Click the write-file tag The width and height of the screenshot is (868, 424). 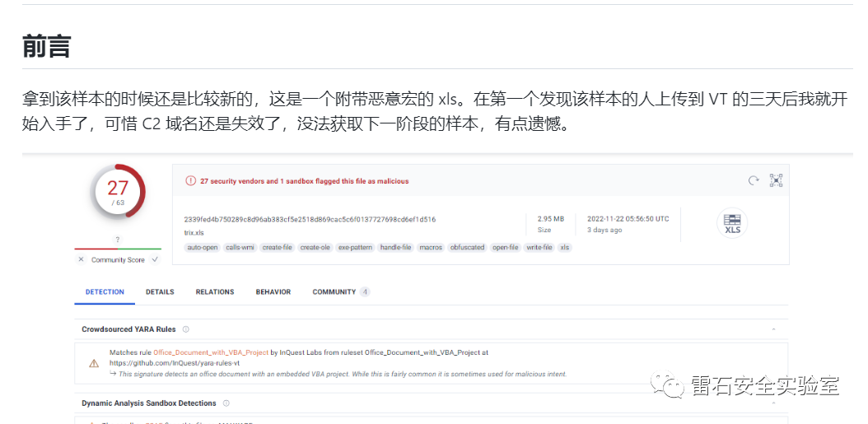[539, 248]
